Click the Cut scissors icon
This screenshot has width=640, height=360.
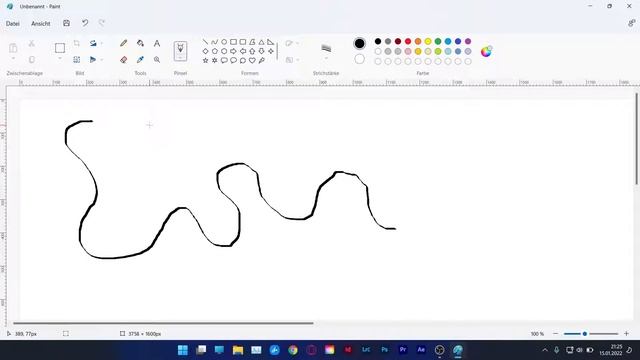[31, 43]
